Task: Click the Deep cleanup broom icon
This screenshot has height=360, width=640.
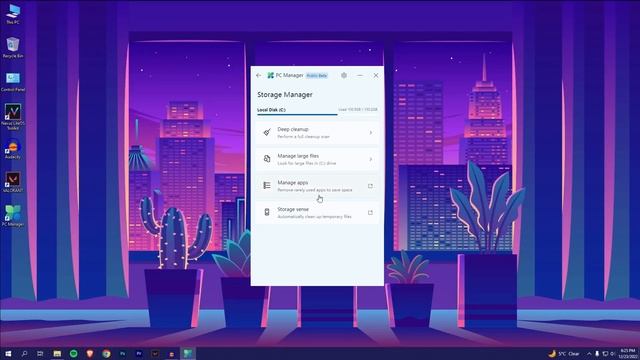Action: [x=267, y=132]
